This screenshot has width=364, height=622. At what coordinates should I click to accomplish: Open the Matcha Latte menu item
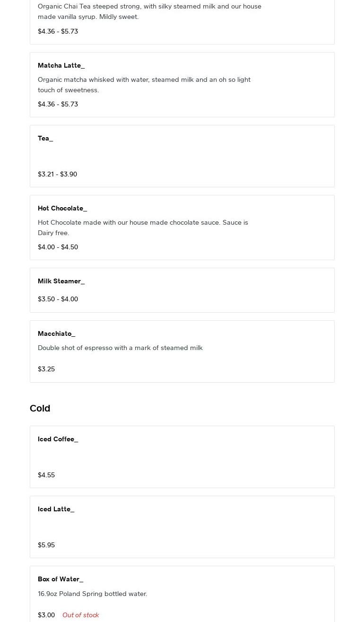(61, 65)
